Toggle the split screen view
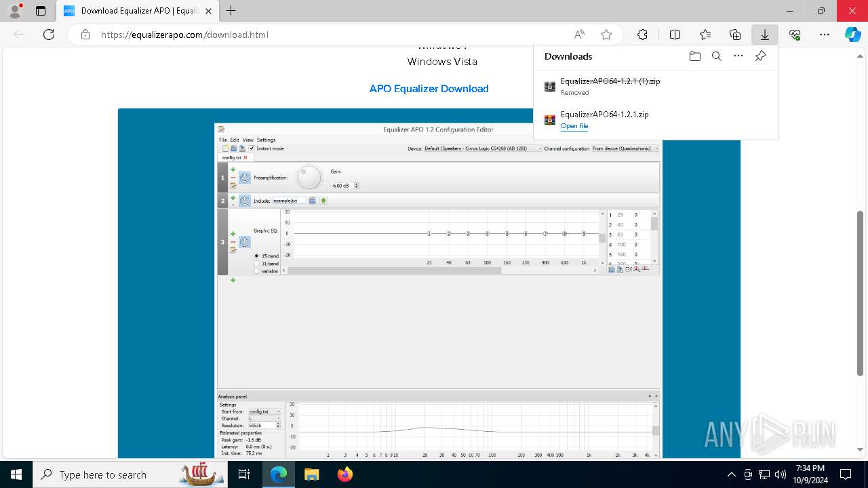 coord(675,35)
